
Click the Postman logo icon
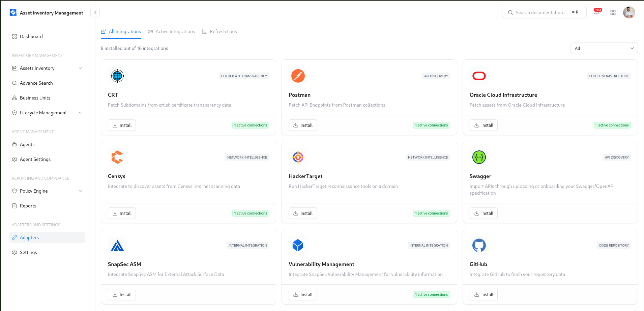pyautogui.click(x=298, y=76)
